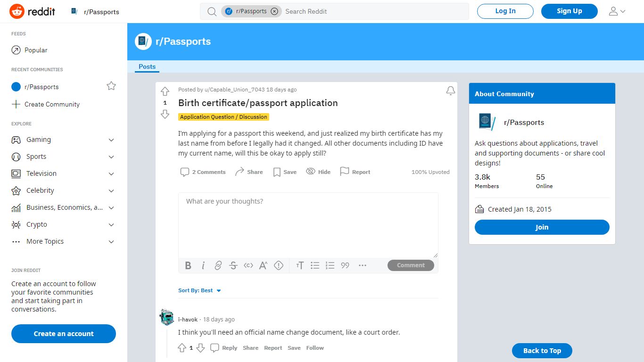Expand the Crypto category
644x362 pixels.
tap(64, 224)
